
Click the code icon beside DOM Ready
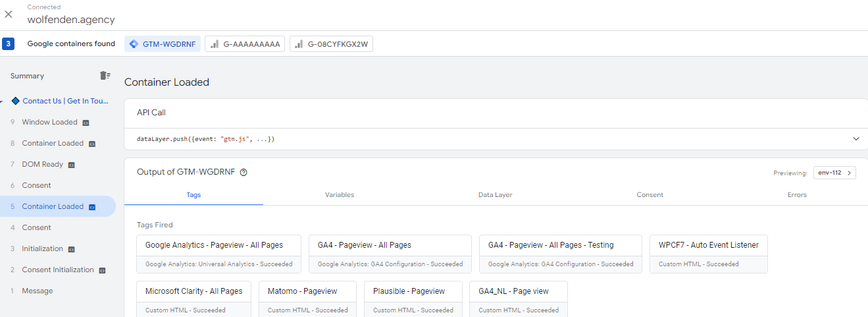pos(71,165)
